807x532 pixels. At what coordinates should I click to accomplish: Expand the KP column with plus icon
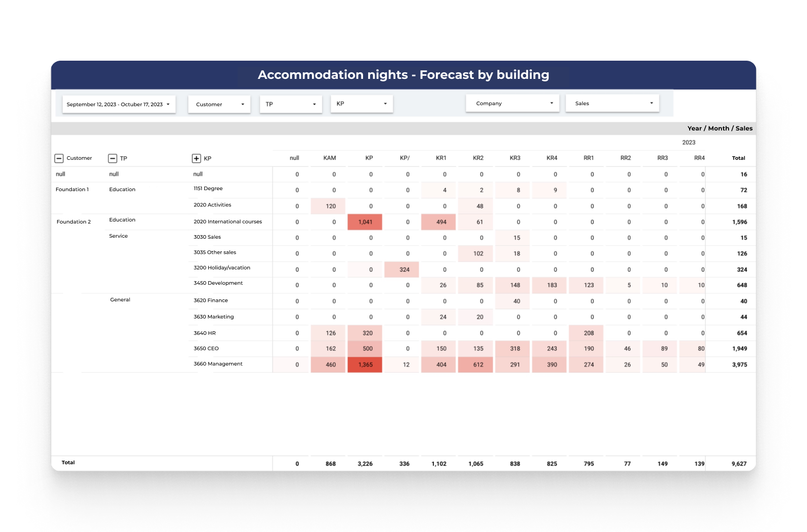pyautogui.click(x=197, y=158)
